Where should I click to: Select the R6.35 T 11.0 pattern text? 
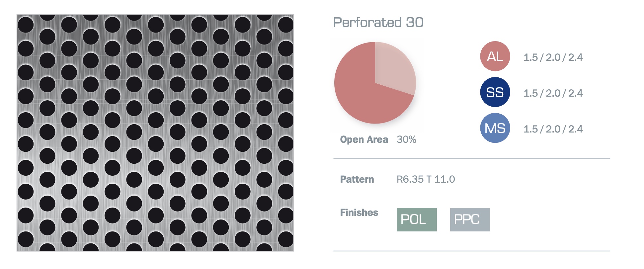(x=426, y=179)
